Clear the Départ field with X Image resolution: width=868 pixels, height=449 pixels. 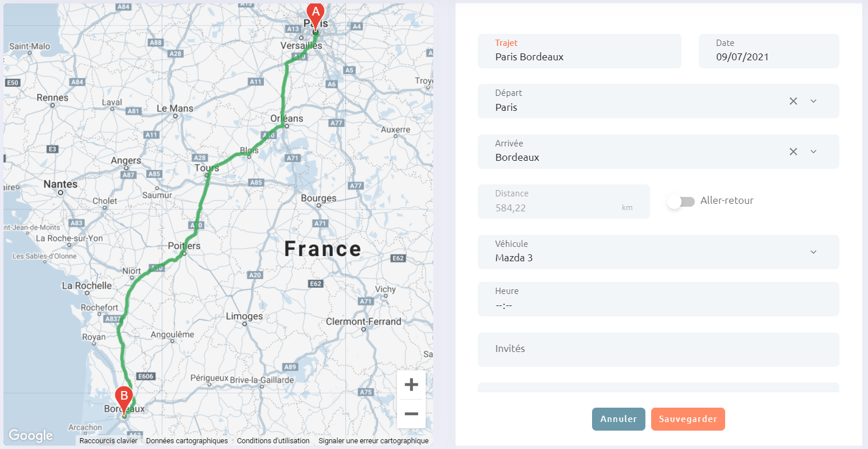pos(793,101)
